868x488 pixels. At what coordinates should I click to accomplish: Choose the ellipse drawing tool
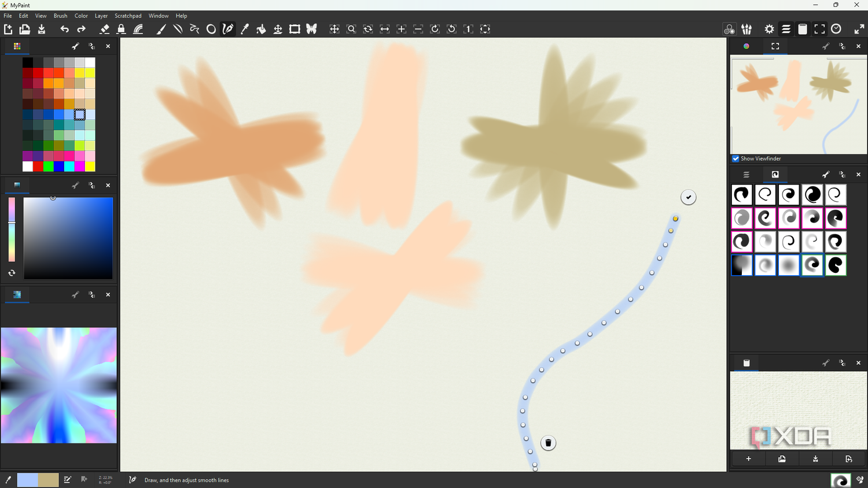pos(211,29)
